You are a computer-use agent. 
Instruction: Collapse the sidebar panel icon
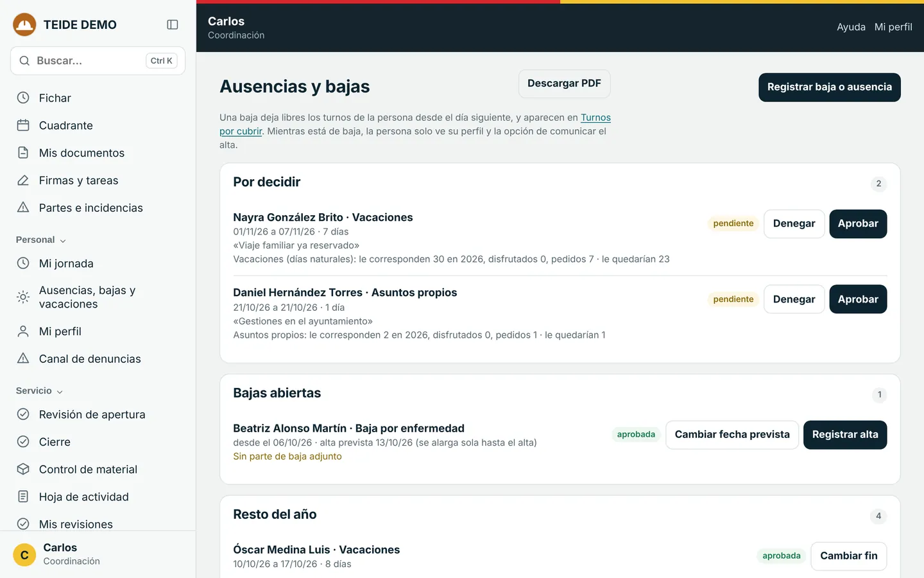(x=173, y=24)
